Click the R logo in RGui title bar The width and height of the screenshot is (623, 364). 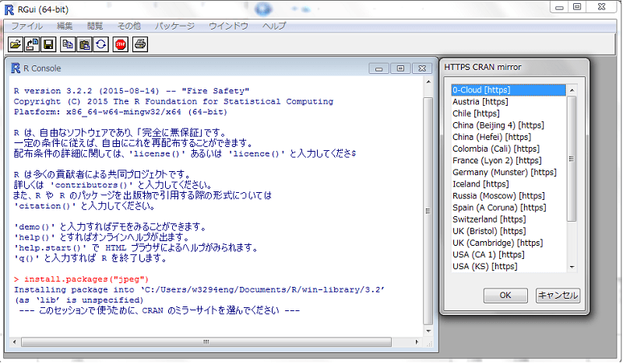point(9,9)
